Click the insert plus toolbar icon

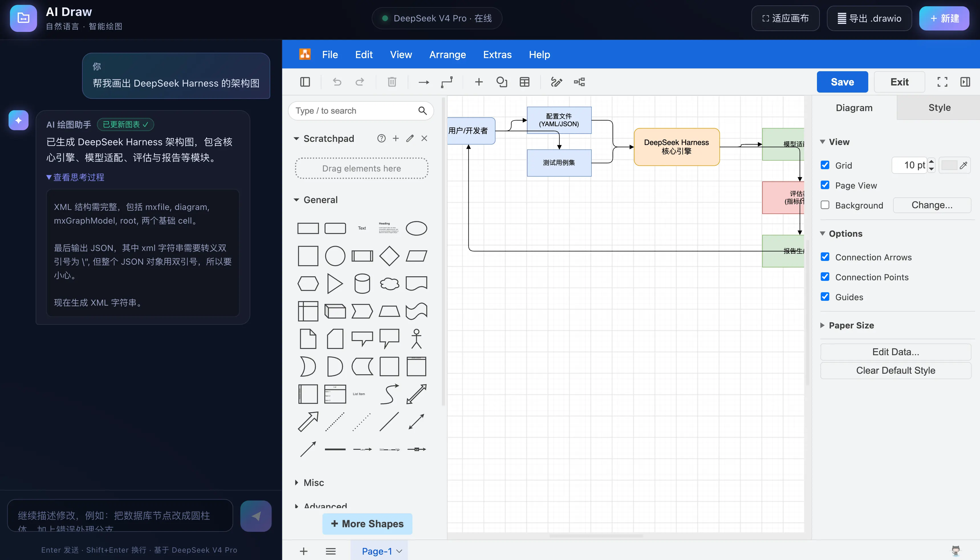[479, 82]
